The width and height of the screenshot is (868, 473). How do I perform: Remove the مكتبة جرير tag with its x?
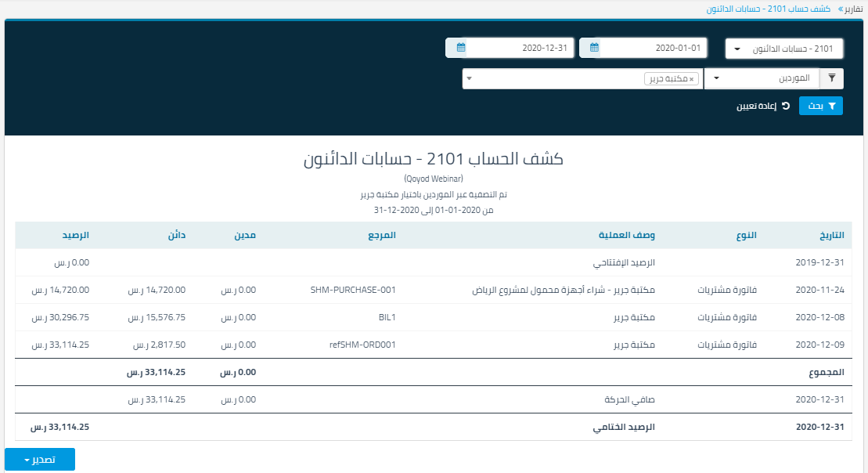click(x=691, y=79)
